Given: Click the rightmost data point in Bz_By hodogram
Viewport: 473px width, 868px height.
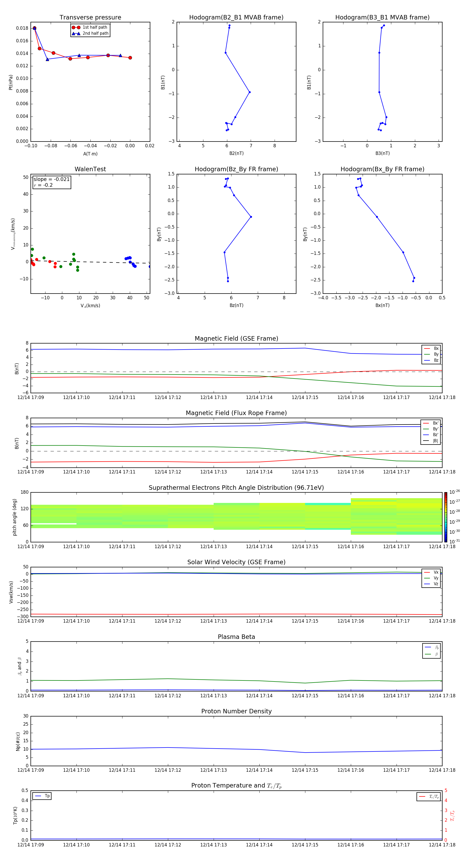Looking at the screenshot, I should pyautogui.click(x=251, y=217).
